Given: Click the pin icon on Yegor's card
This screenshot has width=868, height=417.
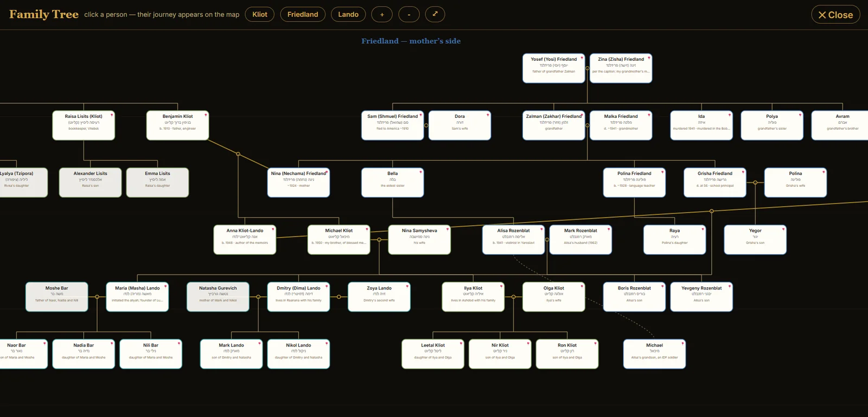Looking at the screenshot, I should point(783,229).
